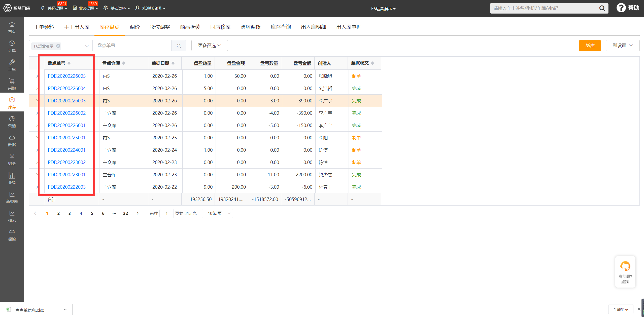Sort by 单据日期 column arrows
Image resolution: width=644 pixels, height=317 pixels.
(173, 63)
